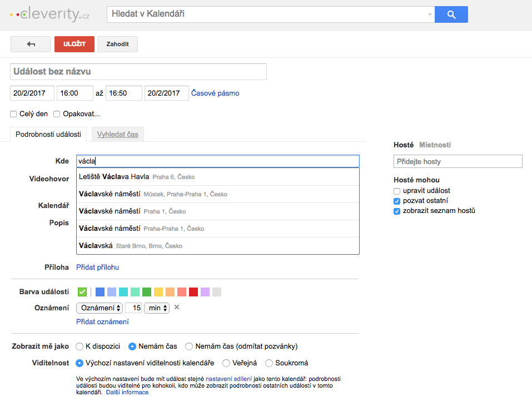Enable the Celý den checkbox
Viewport: 532px width, 416px height.
pyautogui.click(x=13, y=114)
